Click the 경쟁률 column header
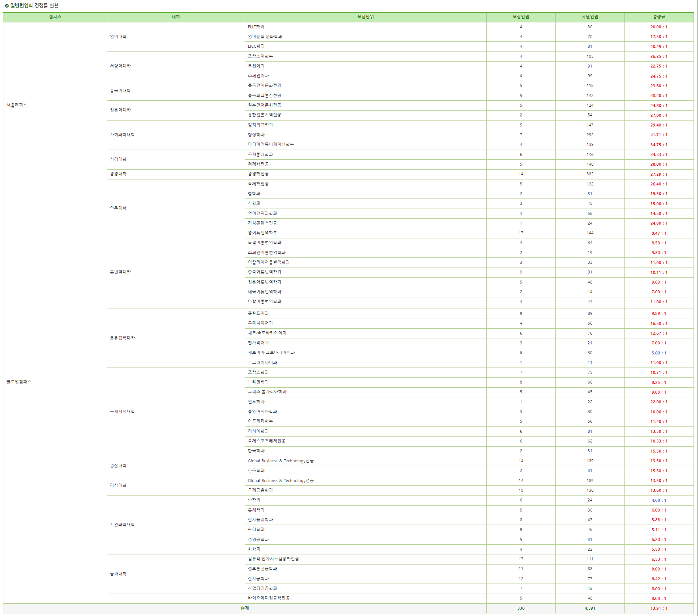 tap(659, 17)
